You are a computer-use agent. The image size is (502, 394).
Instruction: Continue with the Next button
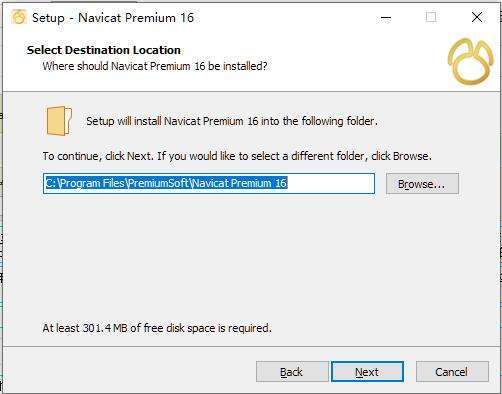367,372
